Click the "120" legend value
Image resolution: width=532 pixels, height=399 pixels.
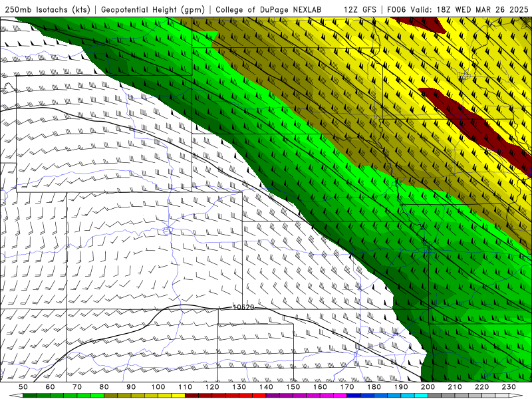tap(212, 387)
